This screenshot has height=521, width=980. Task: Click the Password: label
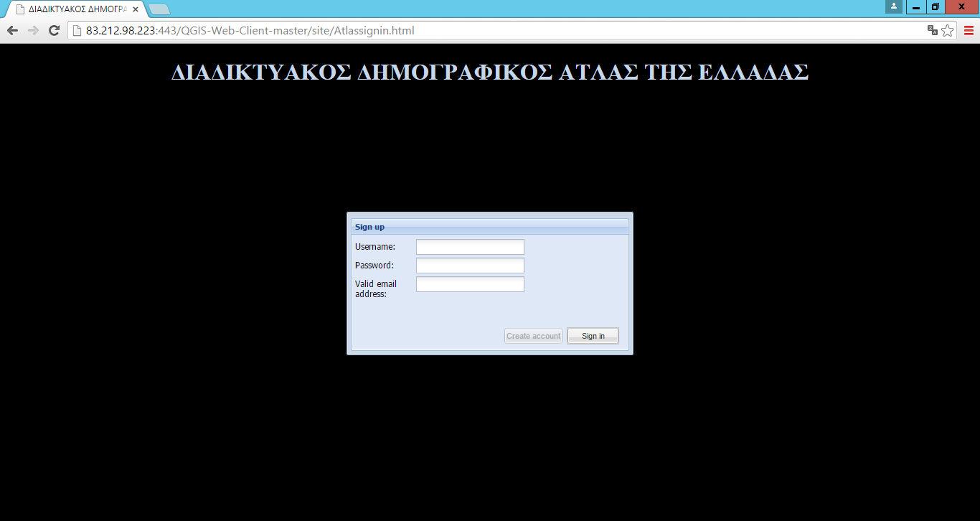pyautogui.click(x=374, y=266)
